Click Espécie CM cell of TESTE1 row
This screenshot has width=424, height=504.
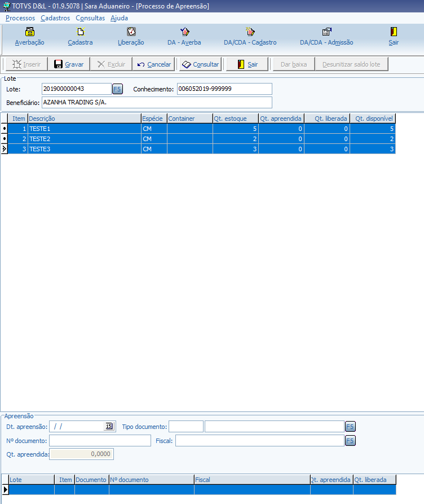(154, 129)
